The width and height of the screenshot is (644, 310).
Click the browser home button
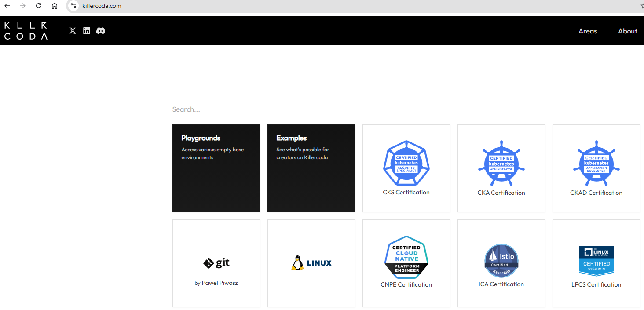[54, 6]
